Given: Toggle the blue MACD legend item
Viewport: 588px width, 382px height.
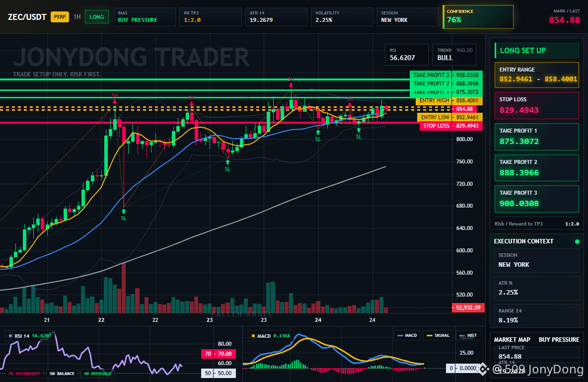Looking at the screenshot, I should 407,335.
